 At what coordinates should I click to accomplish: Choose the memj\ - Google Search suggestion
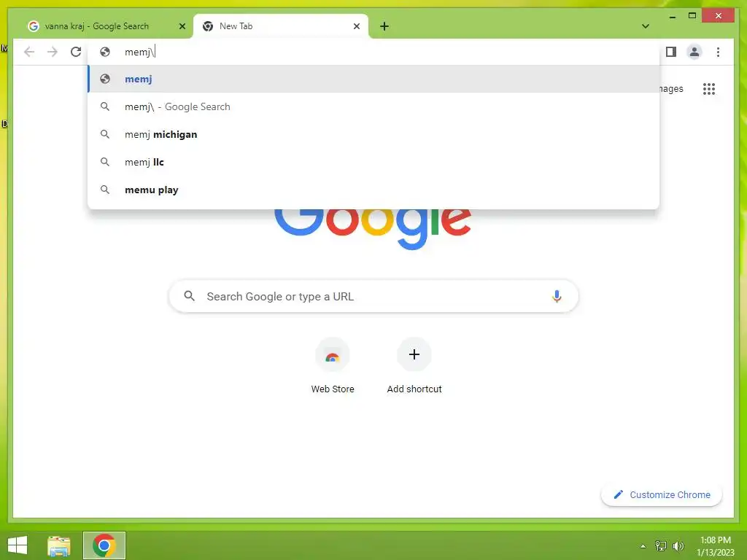pos(374,106)
